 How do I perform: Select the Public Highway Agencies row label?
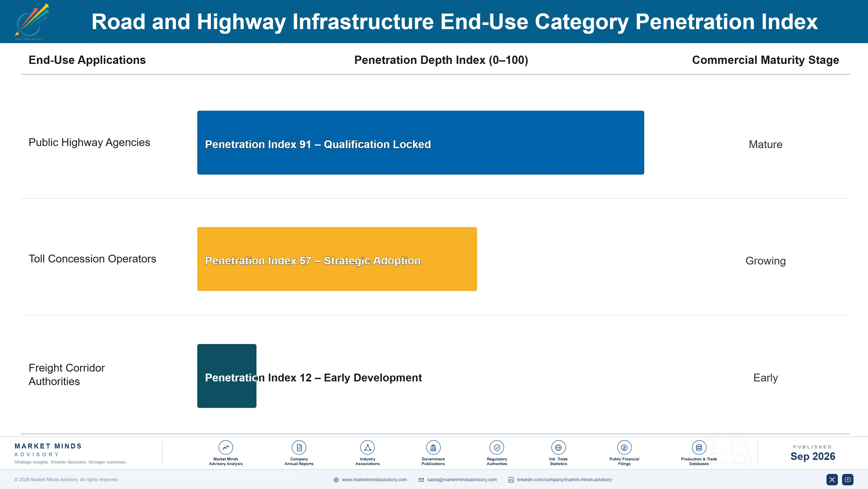click(89, 143)
